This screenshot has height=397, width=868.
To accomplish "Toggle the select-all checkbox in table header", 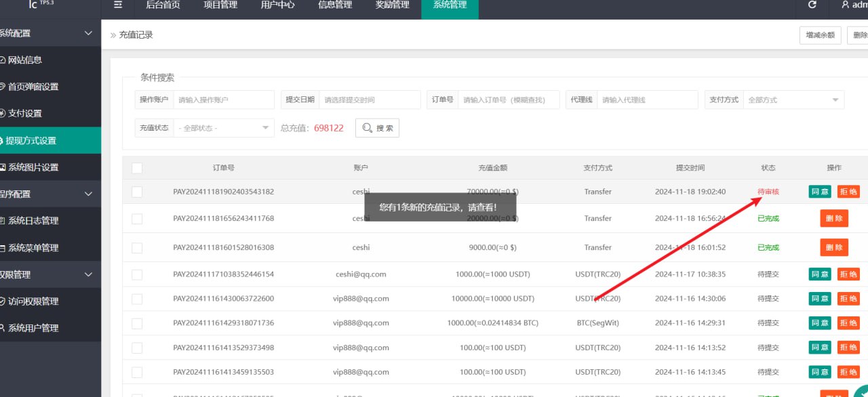I will [x=137, y=168].
